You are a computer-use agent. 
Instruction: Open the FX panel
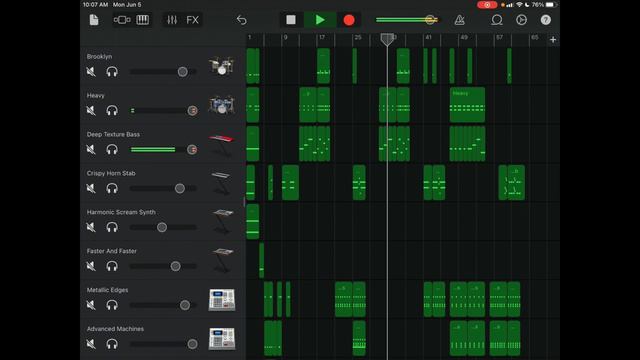coord(193,20)
